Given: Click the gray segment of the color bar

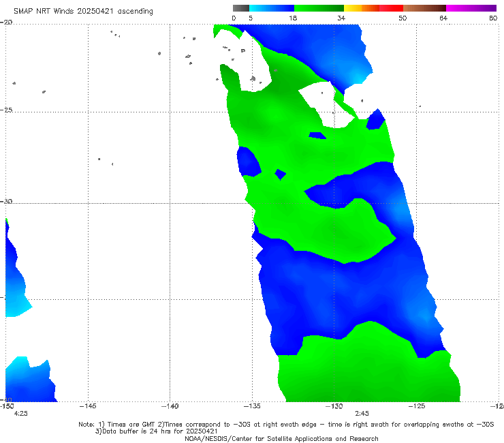Looking at the screenshot, I should click(x=241, y=8).
